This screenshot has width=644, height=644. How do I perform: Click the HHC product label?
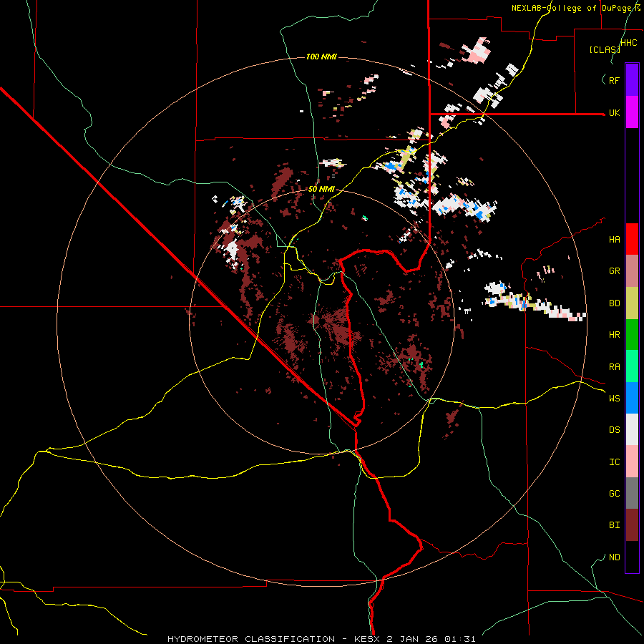[629, 43]
